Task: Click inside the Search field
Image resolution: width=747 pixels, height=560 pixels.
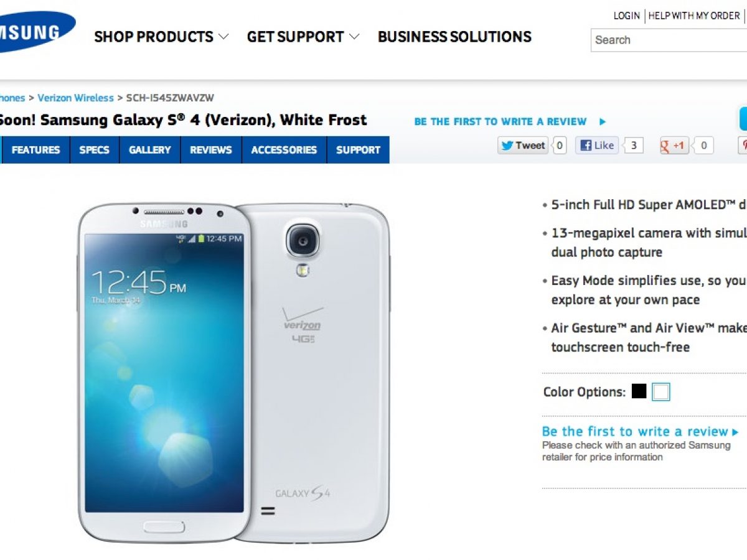Action: click(669, 40)
